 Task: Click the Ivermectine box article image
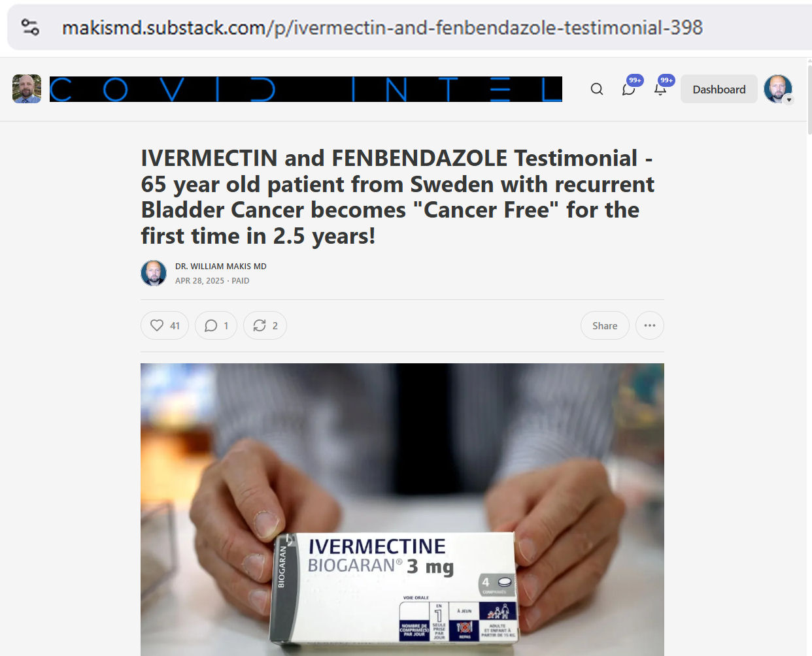point(402,510)
